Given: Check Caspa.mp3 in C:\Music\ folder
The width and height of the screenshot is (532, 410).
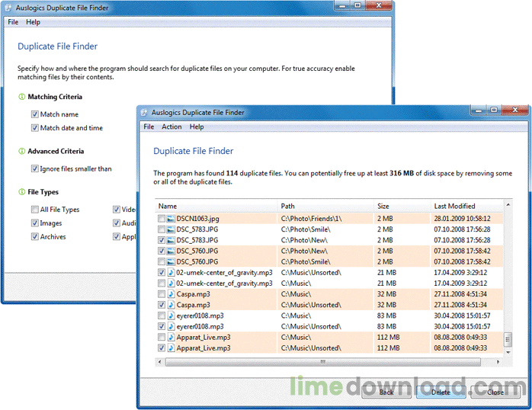Looking at the screenshot, I should tap(162, 294).
